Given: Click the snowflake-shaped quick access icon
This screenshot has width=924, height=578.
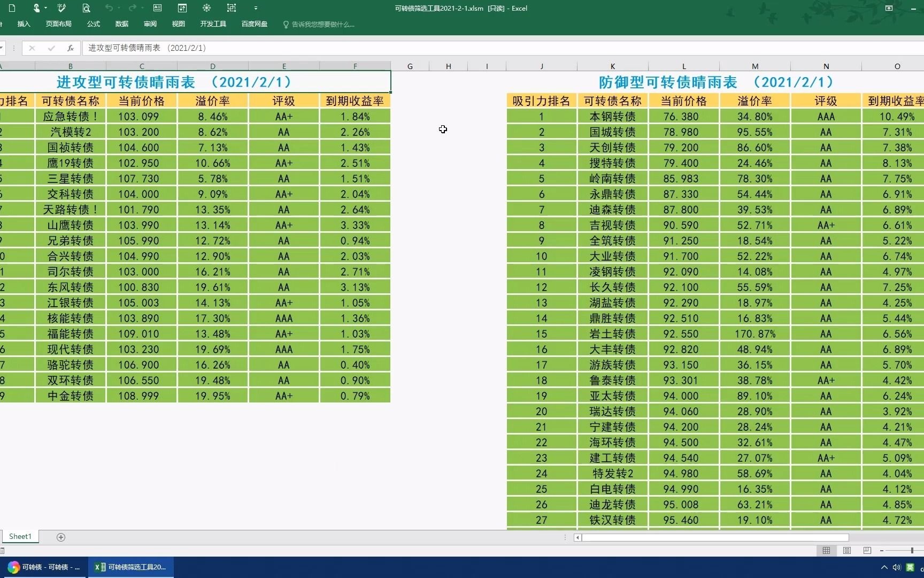Looking at the screenshot, I should point(206,8).
